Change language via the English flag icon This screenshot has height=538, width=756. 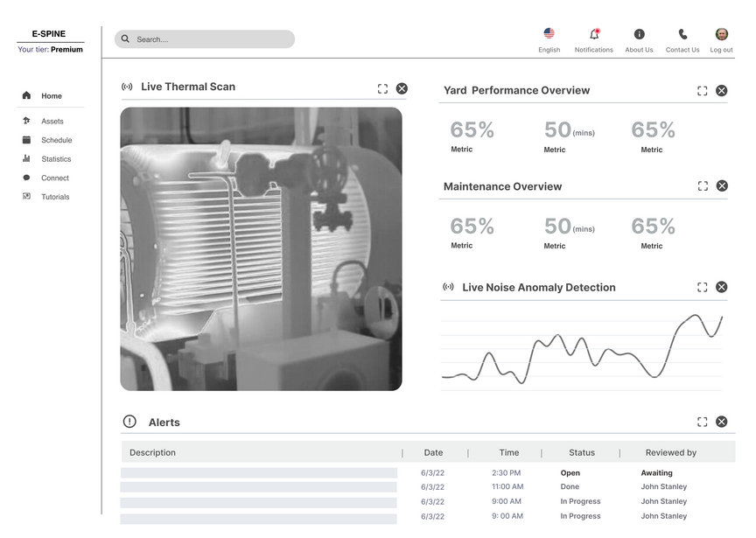point(549,33)
